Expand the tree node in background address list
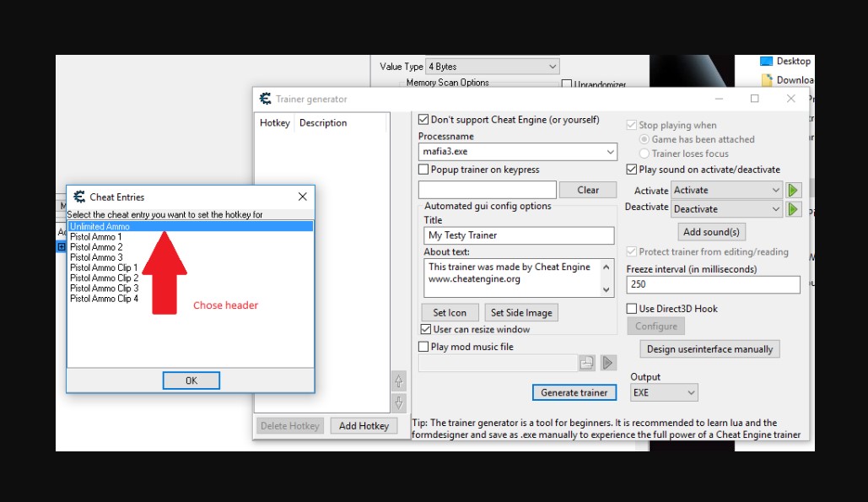 click(62, 247)
